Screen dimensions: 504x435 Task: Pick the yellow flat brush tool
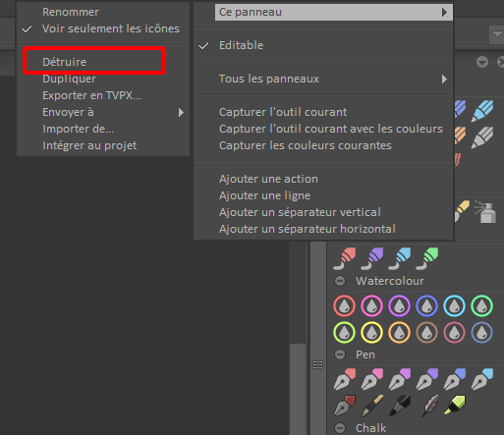pos(463,211)
